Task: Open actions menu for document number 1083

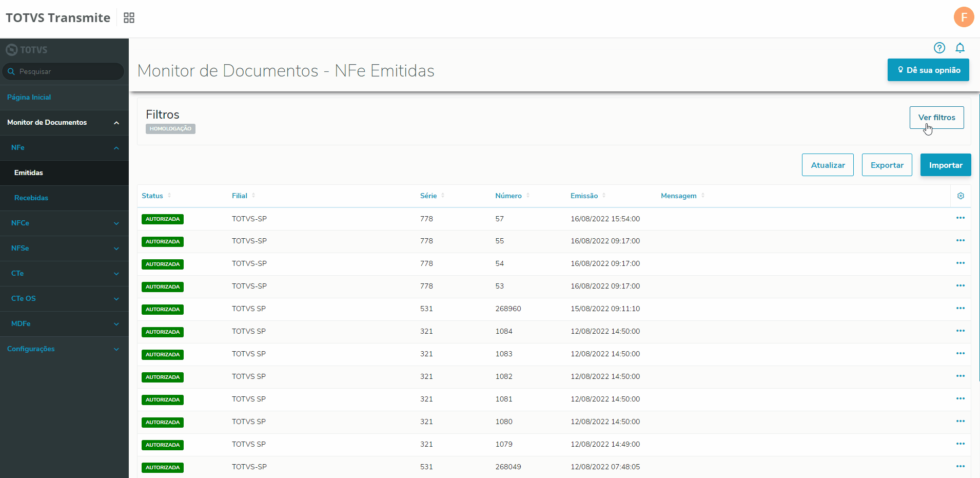Action: point(960,354)
